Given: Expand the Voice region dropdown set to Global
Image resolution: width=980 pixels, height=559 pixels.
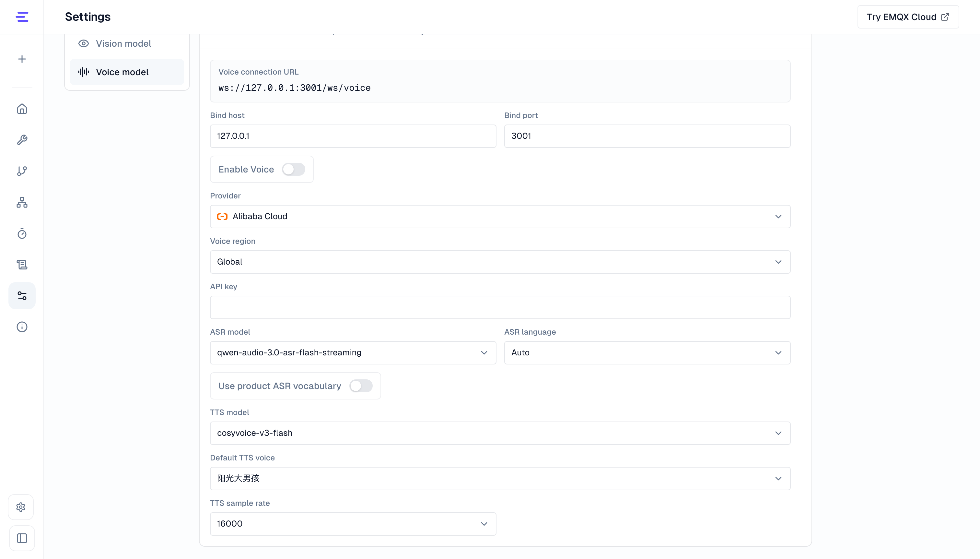Looking at the screenshot, I should click(500, 262).
